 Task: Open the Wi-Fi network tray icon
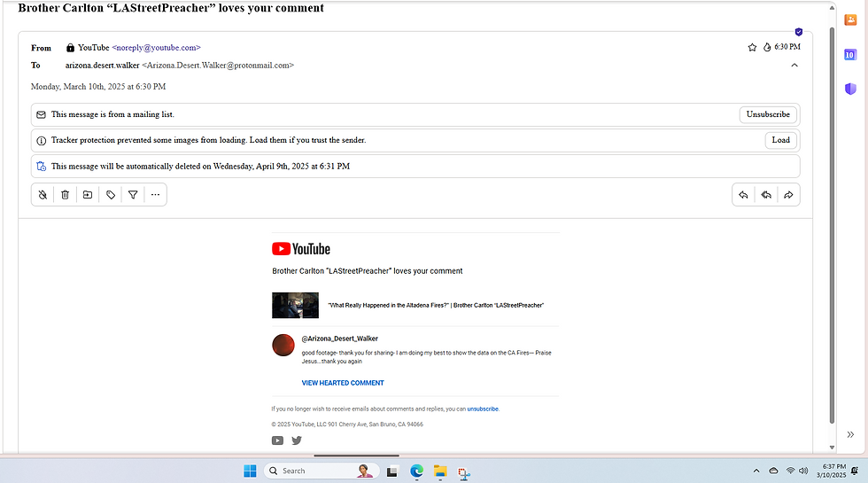coord(790,471)
